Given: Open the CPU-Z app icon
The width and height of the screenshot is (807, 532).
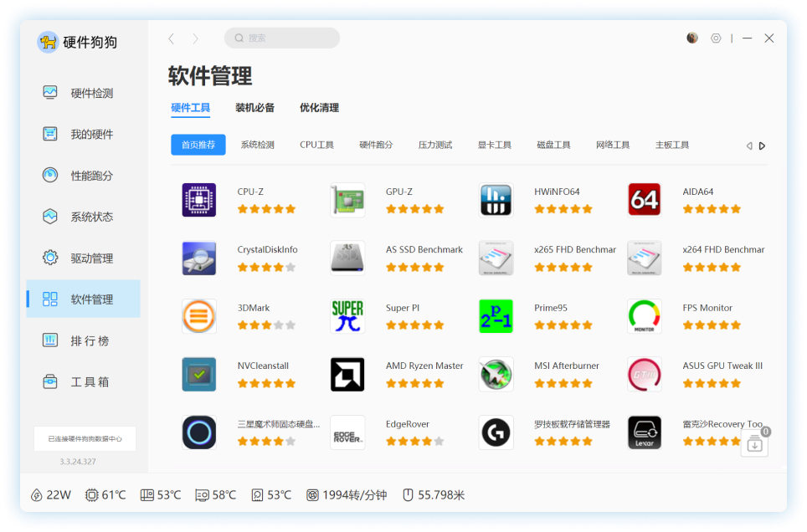Looking at the screenshot, I should click(x=199, y=200).
